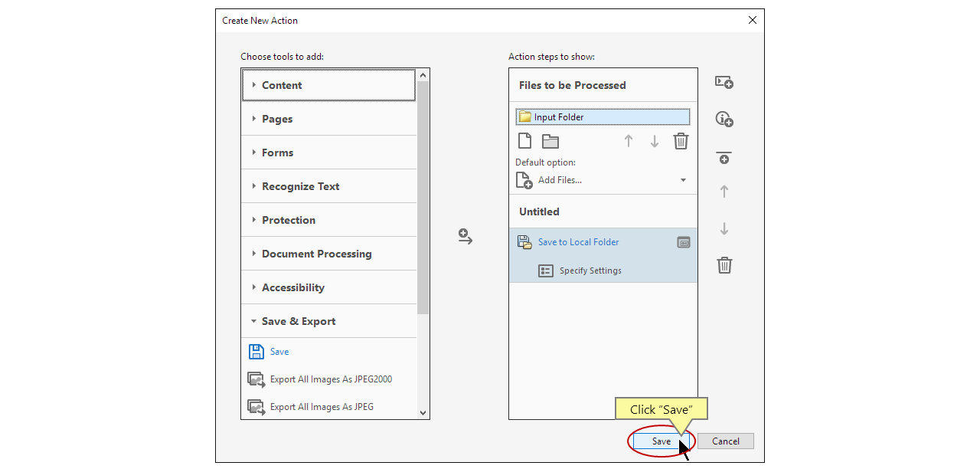The height and width of the screenshot is (469, 980).
Task: Delete the selected action step using the trash icon
Action: pyautogui.click(x=724, y=265)
